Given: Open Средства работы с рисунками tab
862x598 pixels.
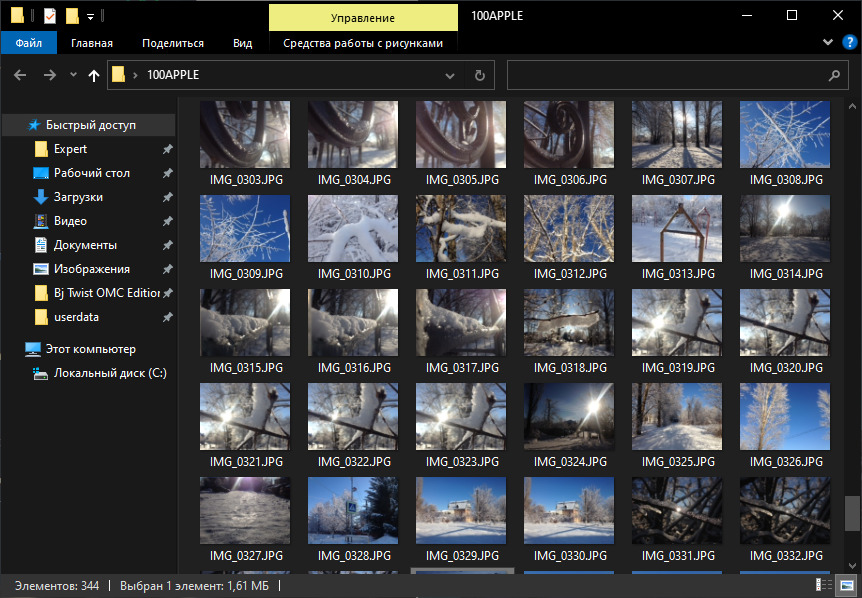Looking at the screenshot, I should pos(362,43).
